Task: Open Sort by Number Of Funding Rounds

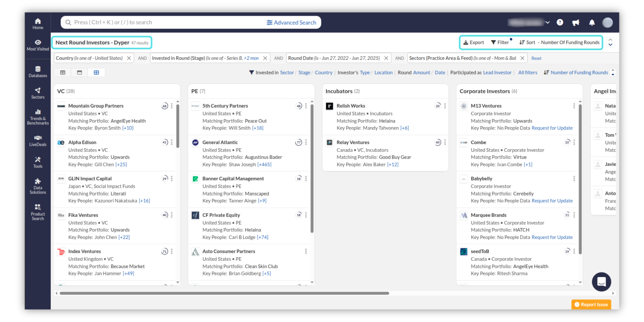Action: coord(559,43)
